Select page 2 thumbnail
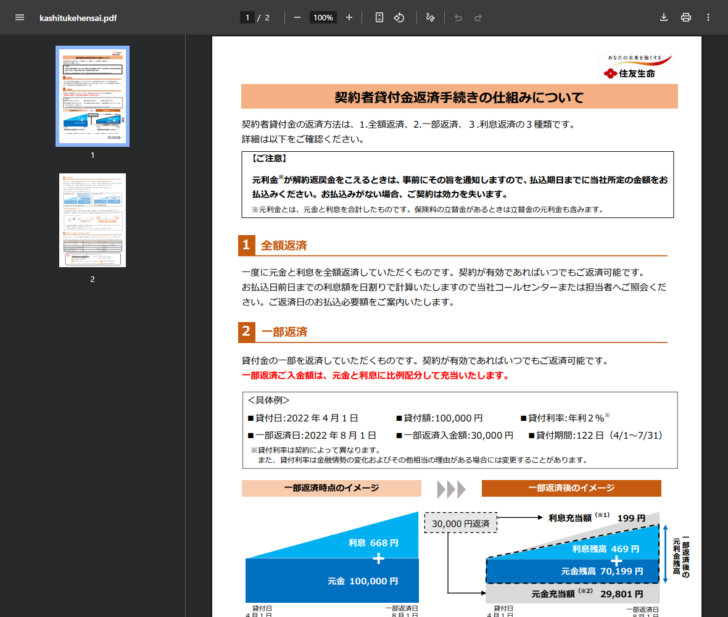 tap(92, 220)
